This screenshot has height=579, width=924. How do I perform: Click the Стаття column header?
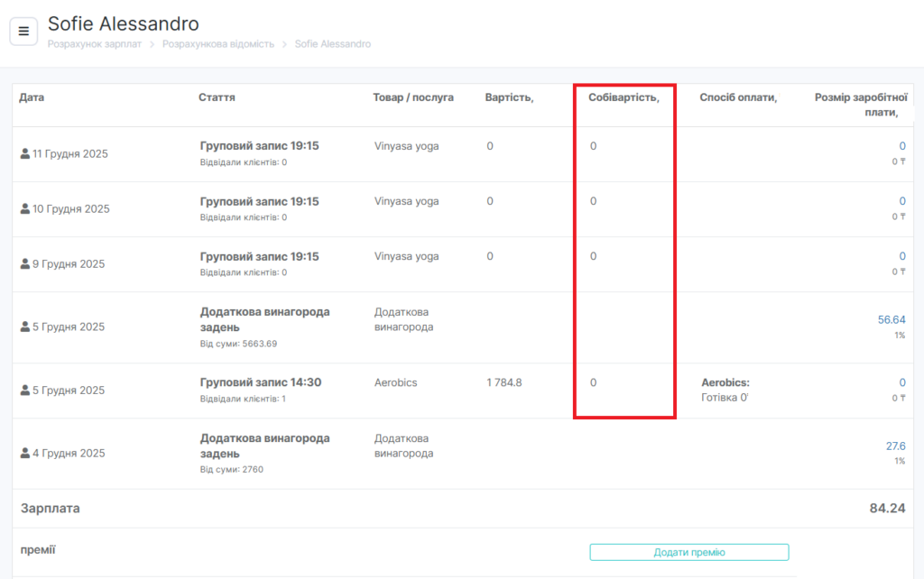[217, 97]
